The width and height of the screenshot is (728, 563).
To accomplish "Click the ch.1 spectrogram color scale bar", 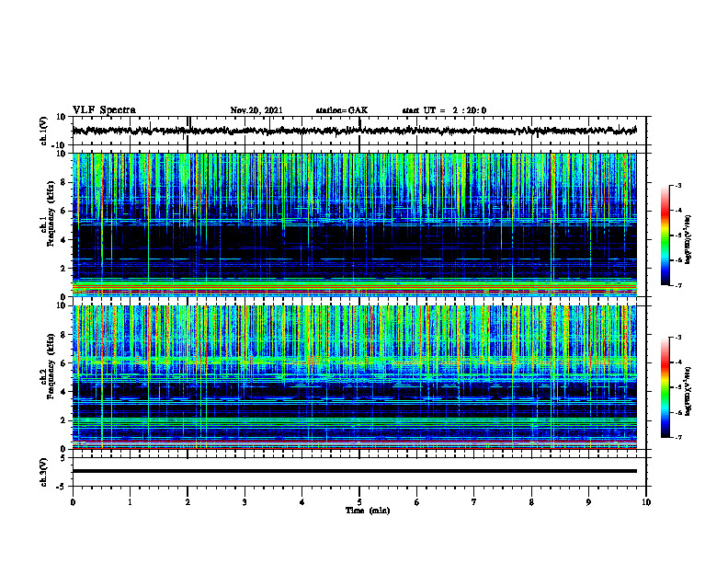I will tap(665, 236).
